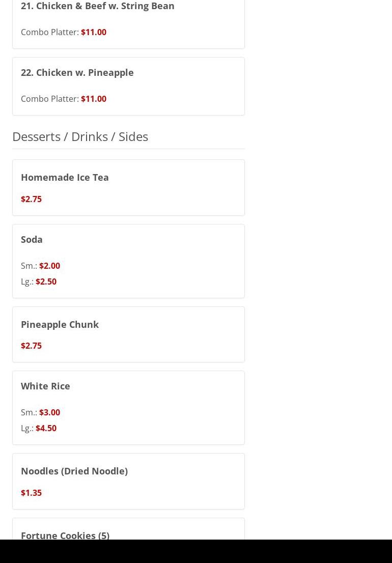Select the Fortune Cookies (5) item
392x563 pixels.
(x=65, y=535)
